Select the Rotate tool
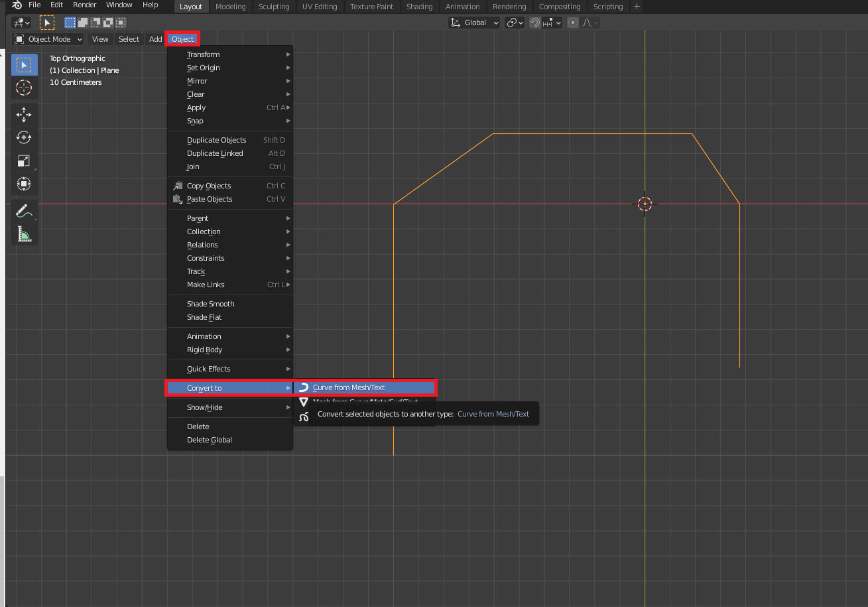The width and height of the screenshot is (868, 607). click(24, 137)
